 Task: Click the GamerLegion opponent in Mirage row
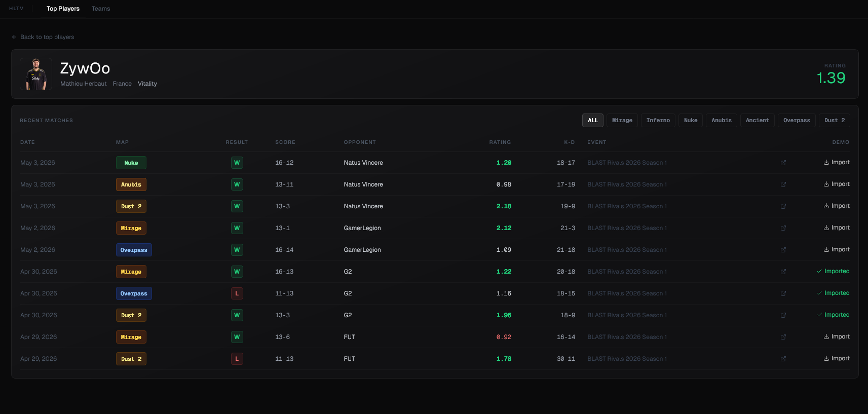[362, 228]
